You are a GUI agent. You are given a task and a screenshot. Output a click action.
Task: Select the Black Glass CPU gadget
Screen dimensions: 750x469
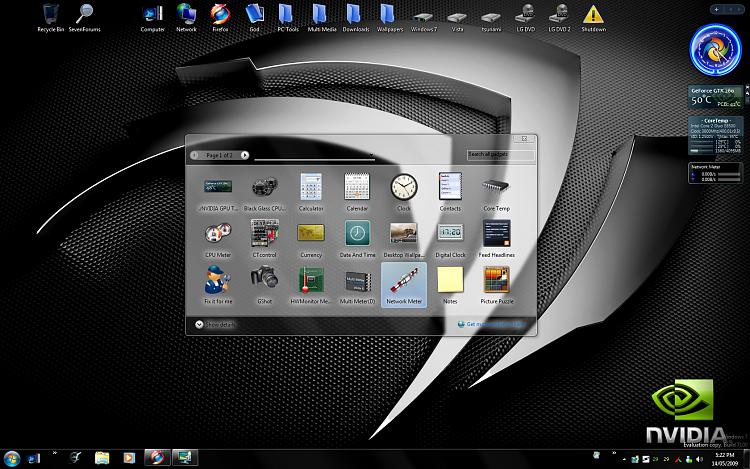tap(265, 193)
